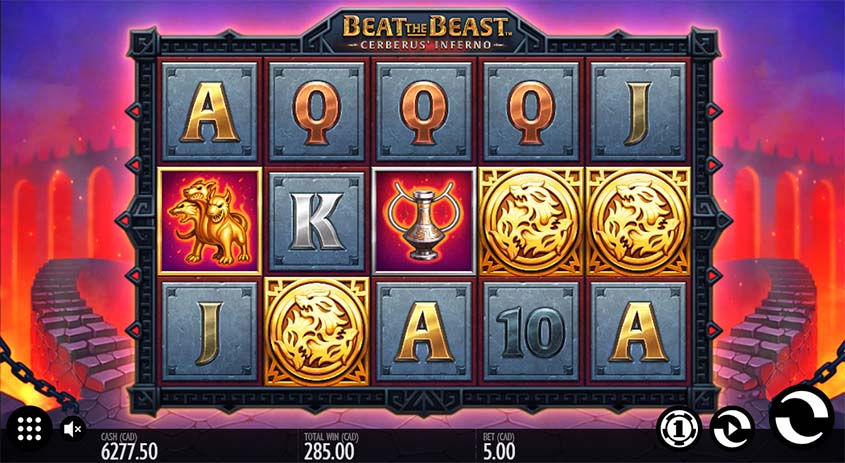Click the J tile in the bottom-left corner
Screen dimensions: 845x463
coord(210,331)
